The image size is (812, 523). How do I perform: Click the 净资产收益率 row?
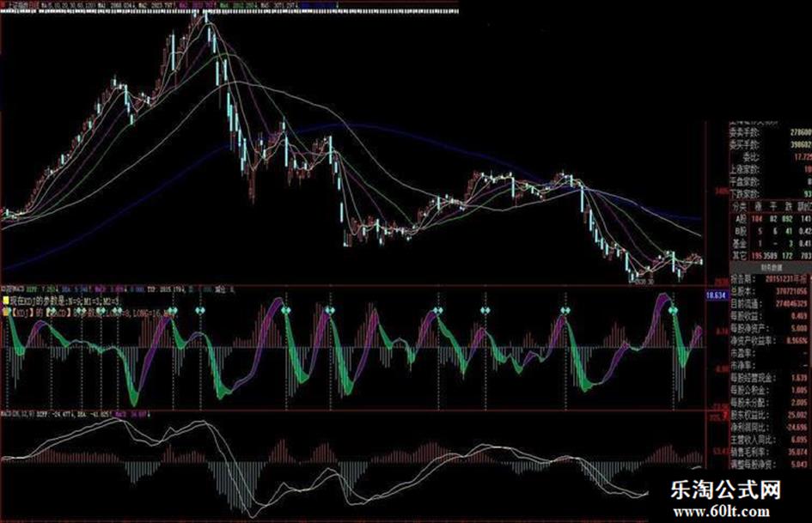coord(771,341)
